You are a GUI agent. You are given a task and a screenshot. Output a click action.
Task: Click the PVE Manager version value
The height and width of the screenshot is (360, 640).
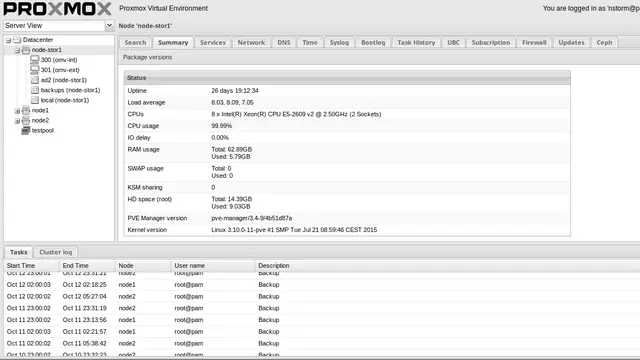(x=251, y=218)
